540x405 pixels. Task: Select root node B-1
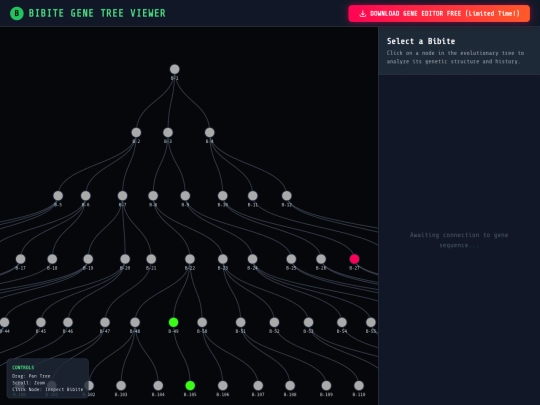point(175,69)
